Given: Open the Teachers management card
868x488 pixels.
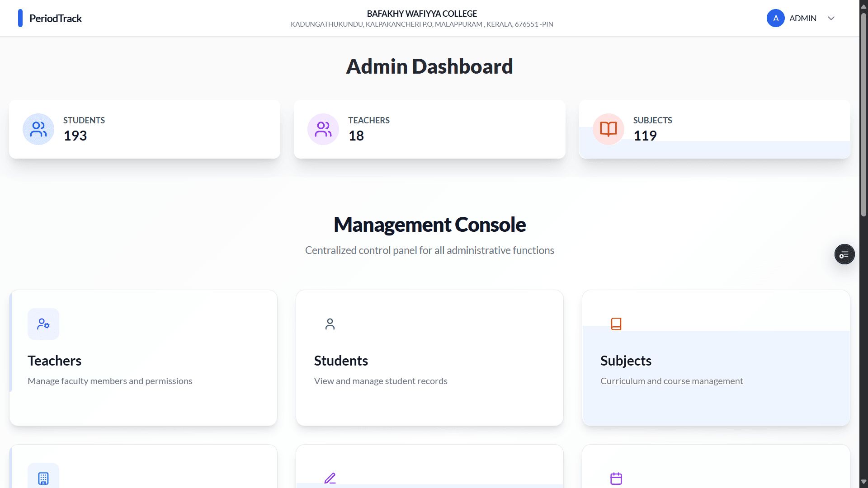Looking at the screenshot, I should coord(143,357).
